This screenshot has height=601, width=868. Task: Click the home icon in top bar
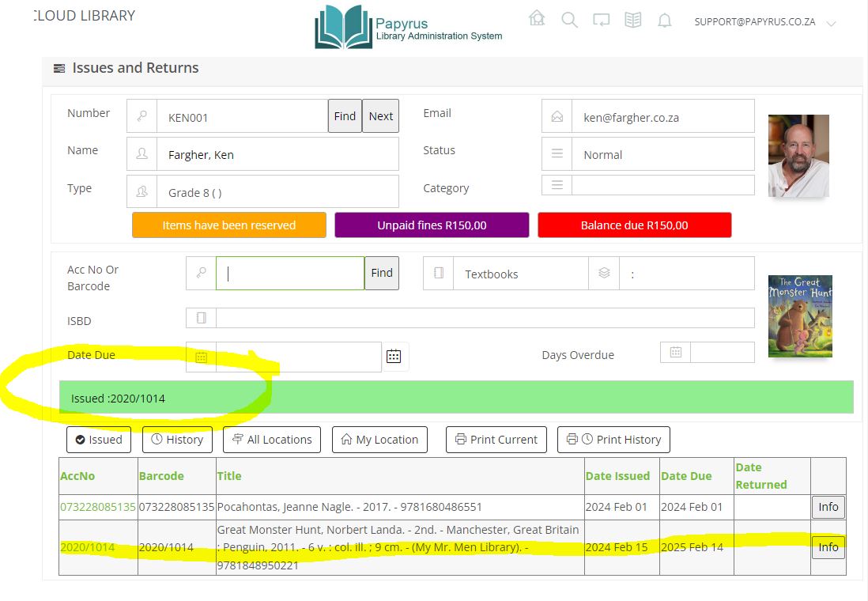coord(537,19)
